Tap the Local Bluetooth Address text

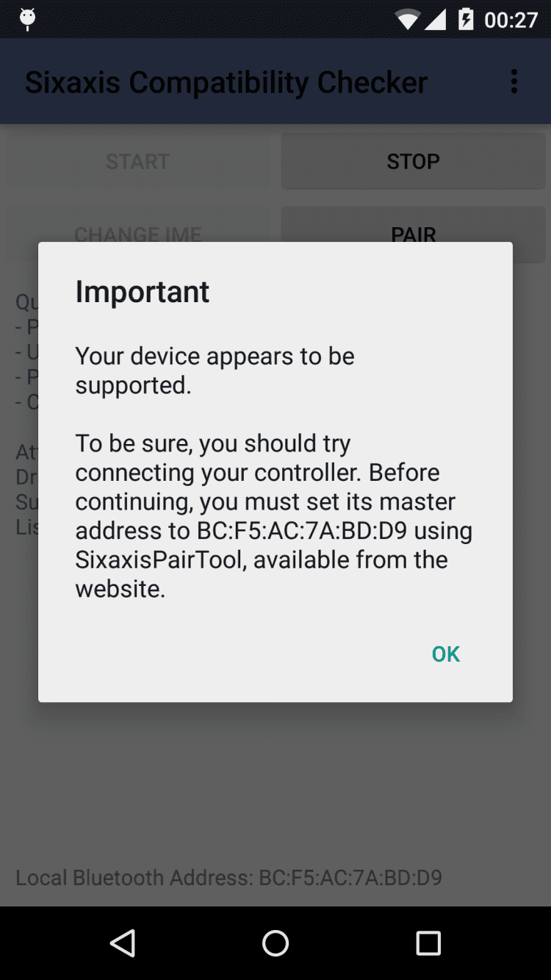[x=228, y=877]
